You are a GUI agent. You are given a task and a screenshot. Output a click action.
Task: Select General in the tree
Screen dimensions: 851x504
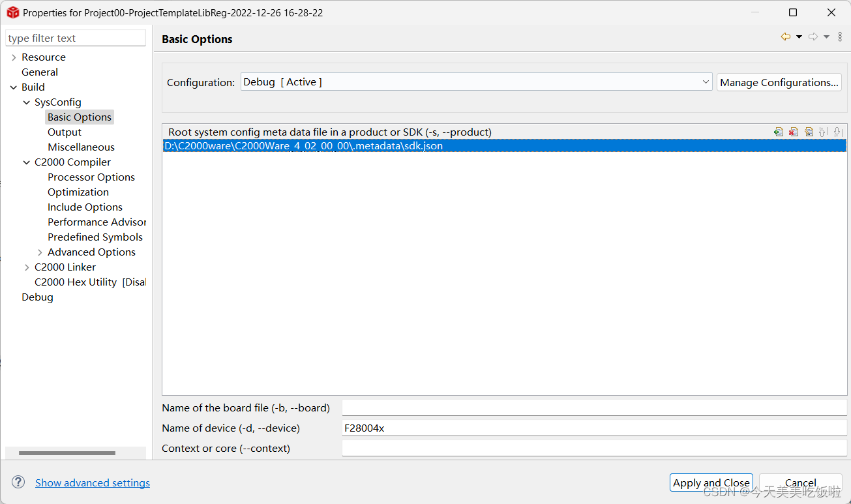(x=40, y=72)
